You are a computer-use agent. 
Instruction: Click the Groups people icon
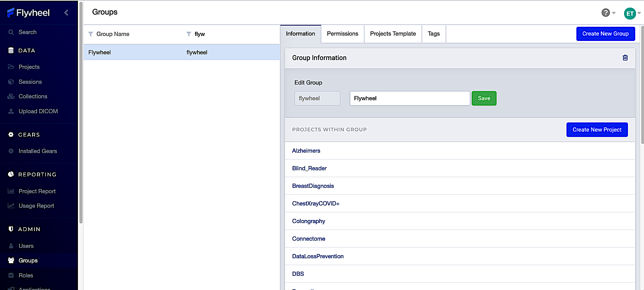pyautogui.click(x=11, y=261)
